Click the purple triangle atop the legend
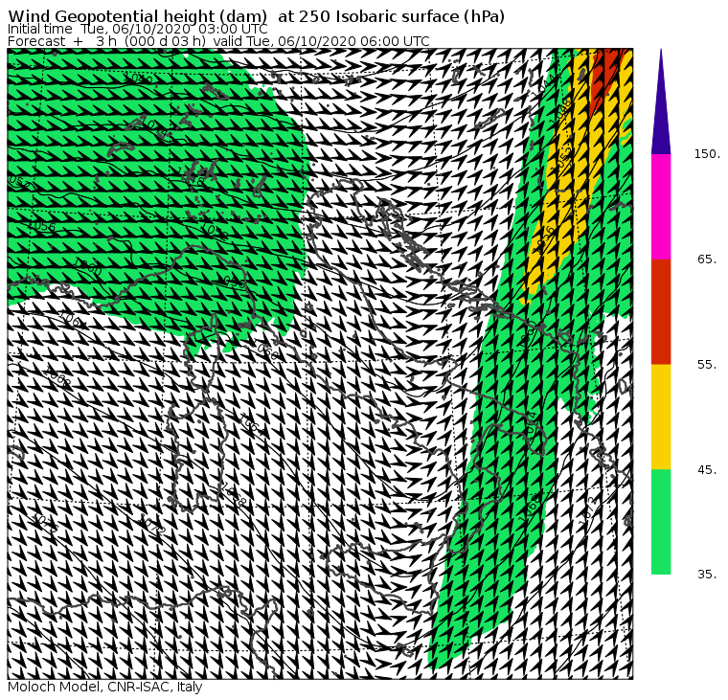 661,102
